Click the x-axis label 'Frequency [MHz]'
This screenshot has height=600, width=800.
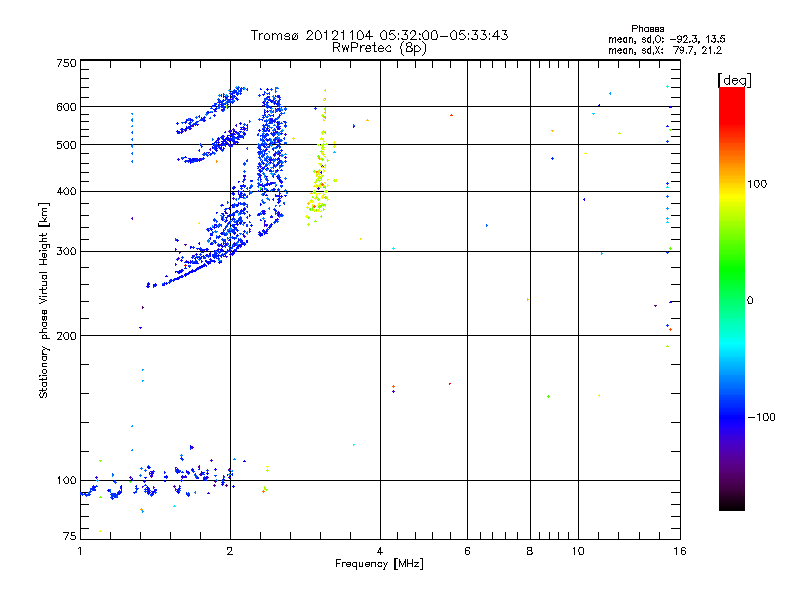point(379,564)
